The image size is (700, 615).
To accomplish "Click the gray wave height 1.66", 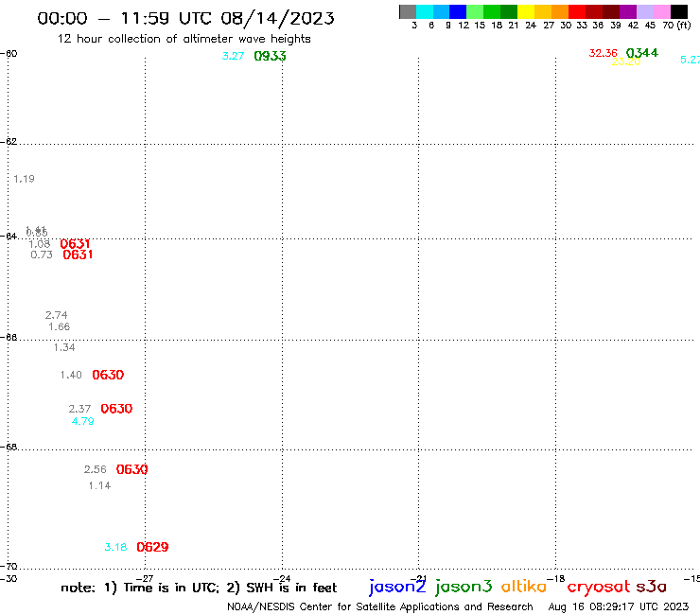I will (60, 327).
